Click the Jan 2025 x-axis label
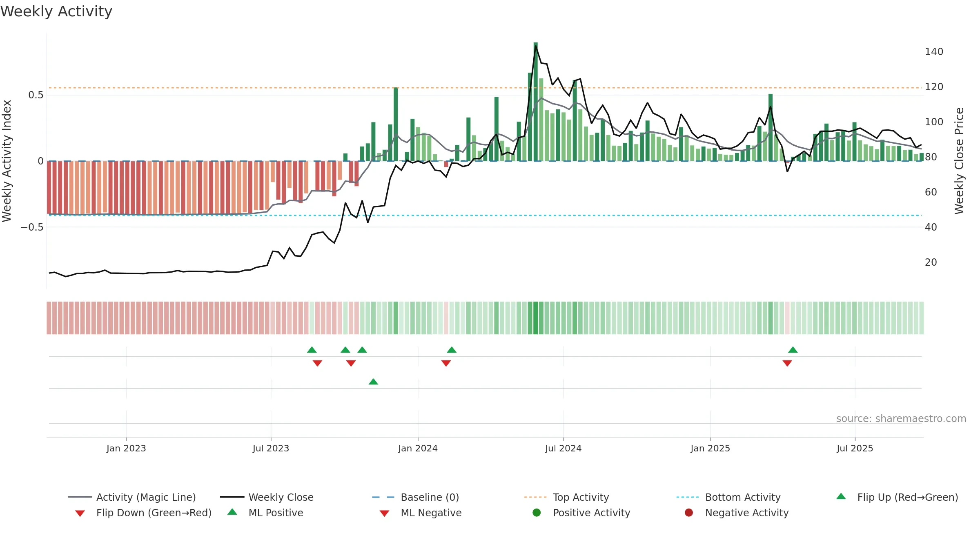 710,449
